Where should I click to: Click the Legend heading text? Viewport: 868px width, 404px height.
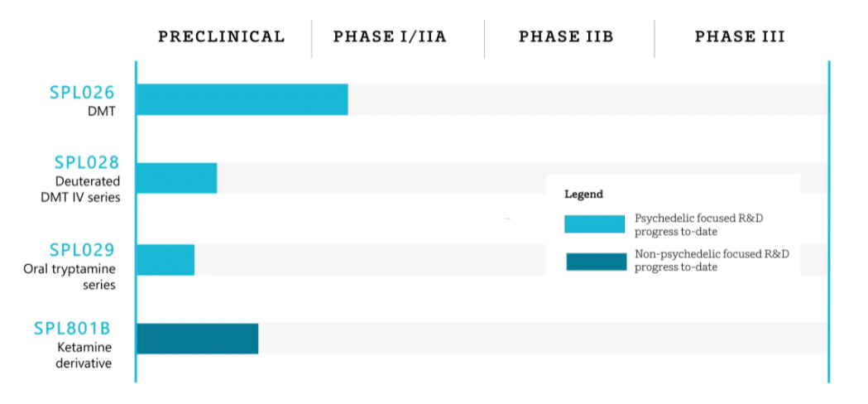coord(583,195)
